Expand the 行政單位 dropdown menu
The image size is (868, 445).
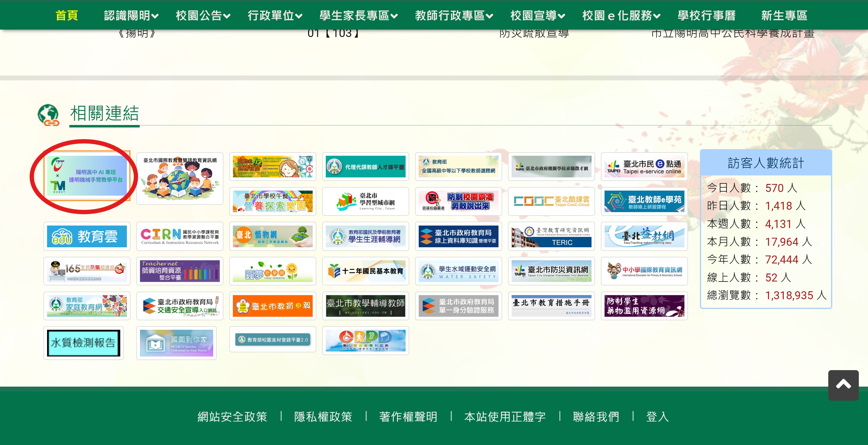275,16
